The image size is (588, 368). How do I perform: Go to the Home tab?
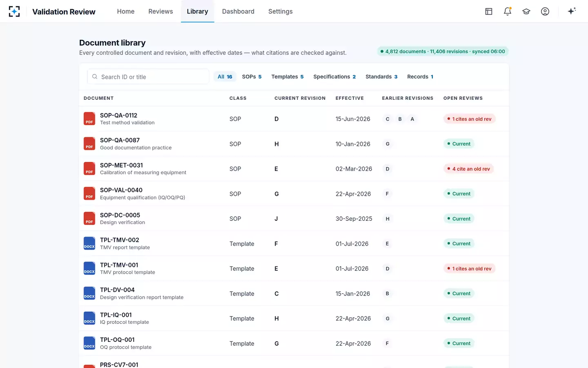coord(126,11)
